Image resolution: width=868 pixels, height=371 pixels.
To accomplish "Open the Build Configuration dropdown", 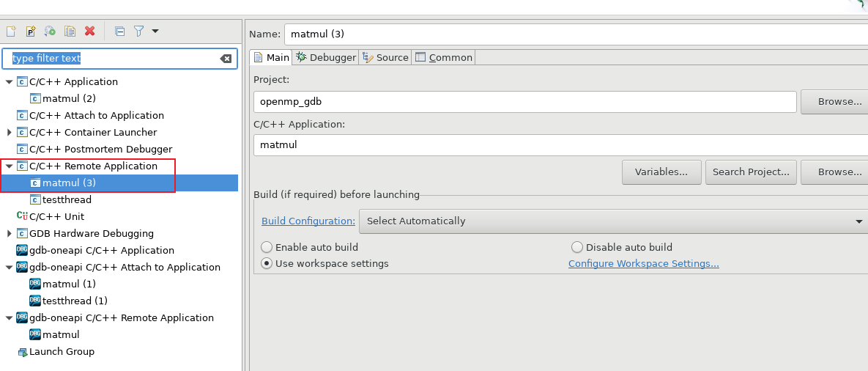I will (612, 221).
